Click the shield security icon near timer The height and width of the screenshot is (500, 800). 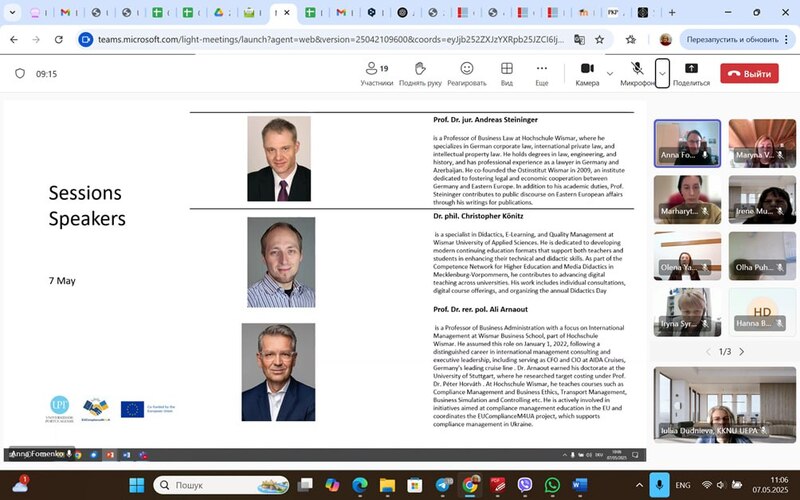[20, 73]
